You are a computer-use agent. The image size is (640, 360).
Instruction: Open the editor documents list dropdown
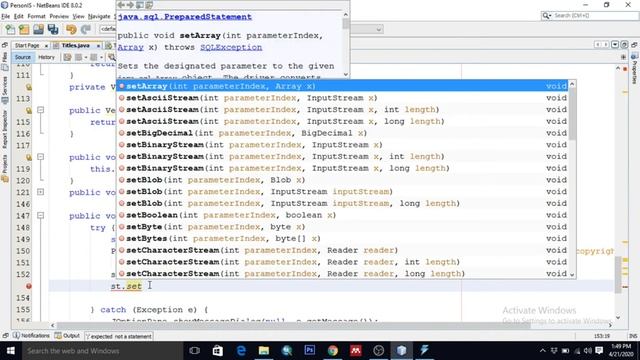point(615,44)
